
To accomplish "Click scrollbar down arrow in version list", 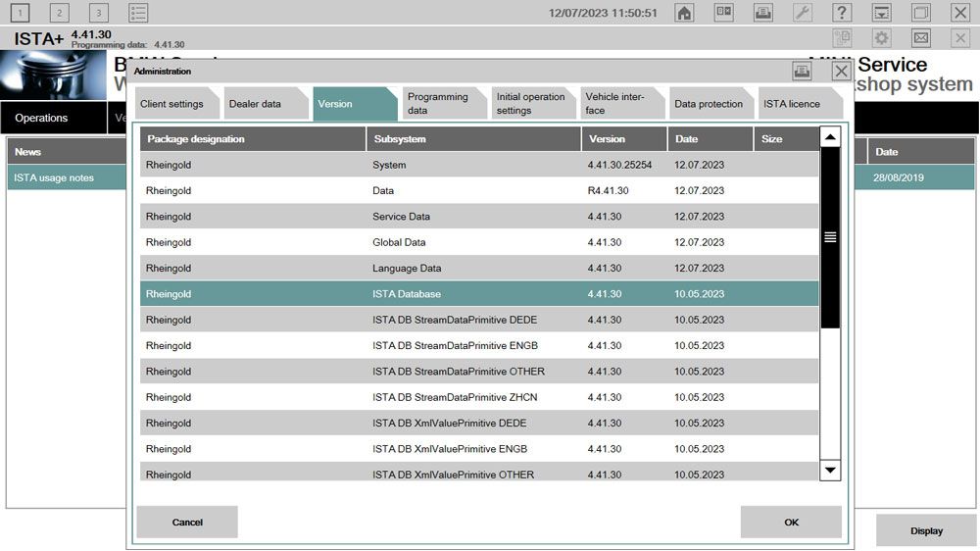I will (x=830, y=470).
